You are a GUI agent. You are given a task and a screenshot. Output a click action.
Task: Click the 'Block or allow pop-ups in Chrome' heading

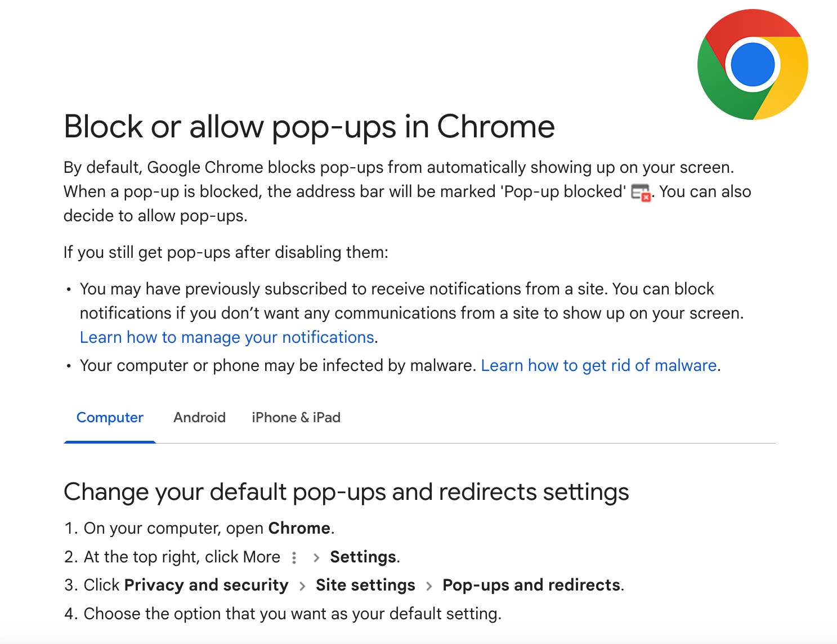(x=309, y=126)
